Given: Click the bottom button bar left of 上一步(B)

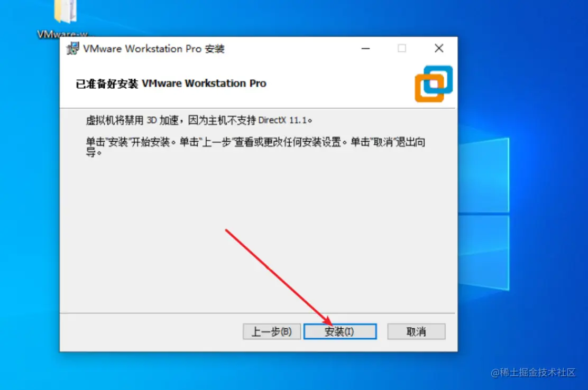Looking at the screenshot, I should tap(150, 331).
